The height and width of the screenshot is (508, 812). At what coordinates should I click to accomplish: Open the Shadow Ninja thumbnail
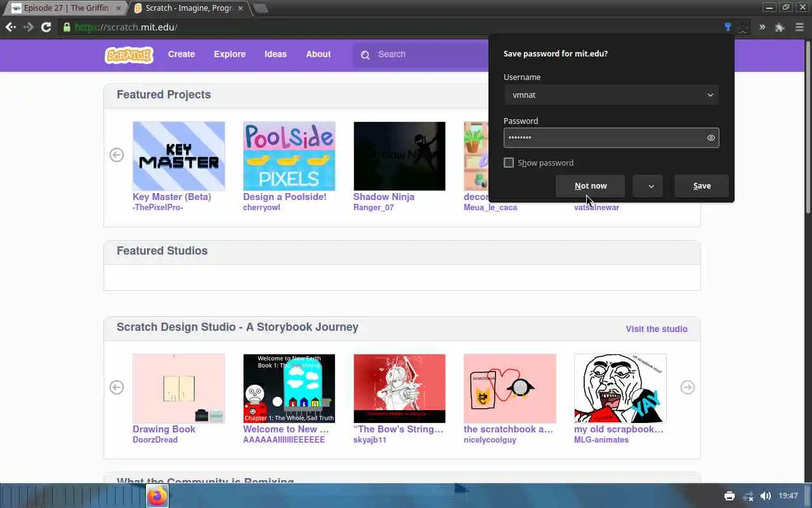400,156
